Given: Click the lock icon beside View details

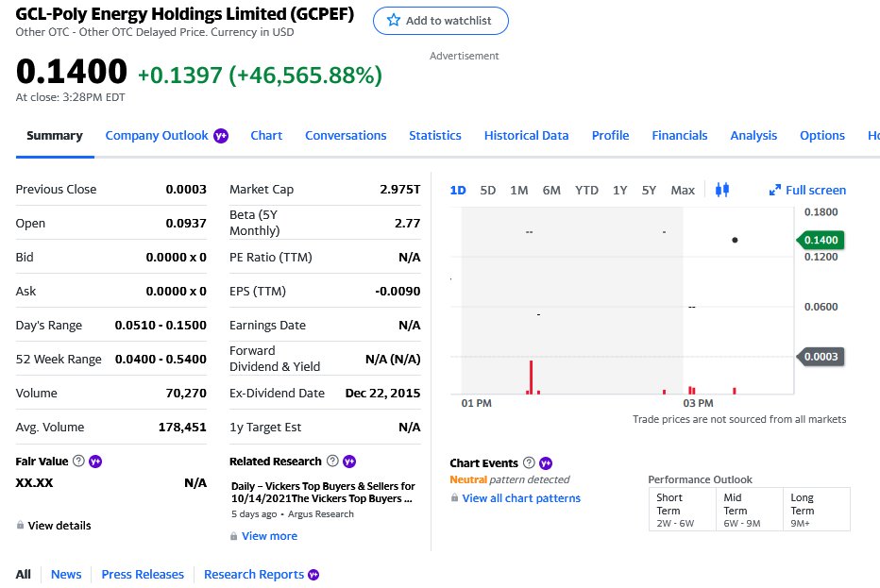Looking at the screenshot, I should point(20,525).
